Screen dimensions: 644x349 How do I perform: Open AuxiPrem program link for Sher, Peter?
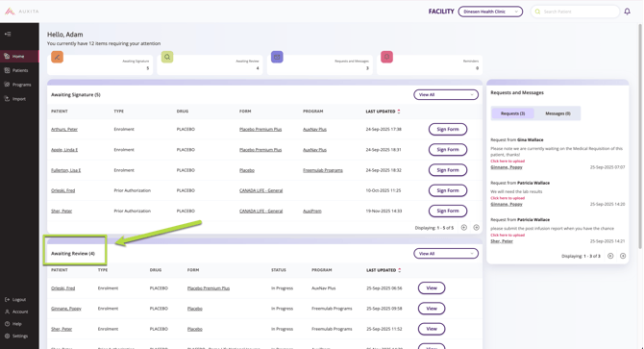[312, 212]
